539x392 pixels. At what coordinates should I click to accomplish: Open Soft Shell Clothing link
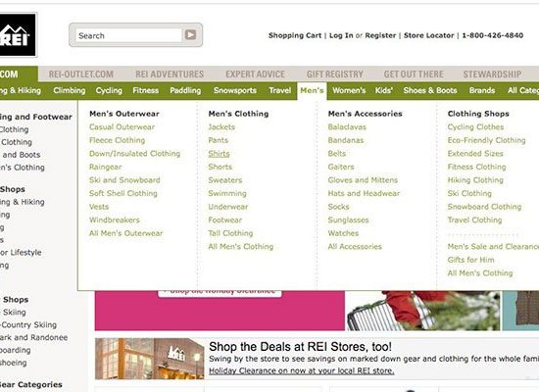(123, 193)
